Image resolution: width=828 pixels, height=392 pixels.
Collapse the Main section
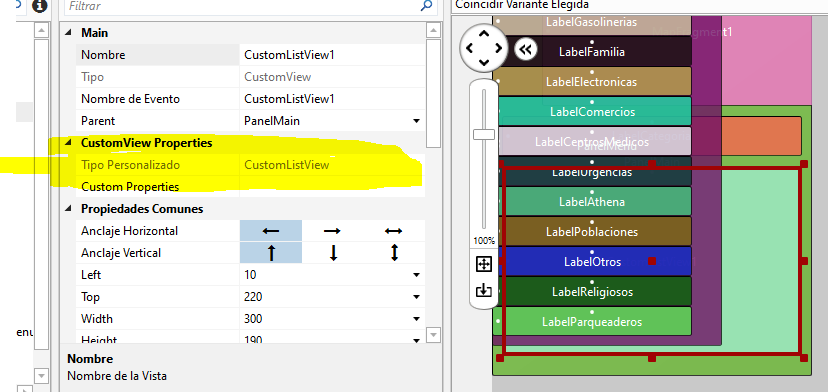(x=68, y=33)
